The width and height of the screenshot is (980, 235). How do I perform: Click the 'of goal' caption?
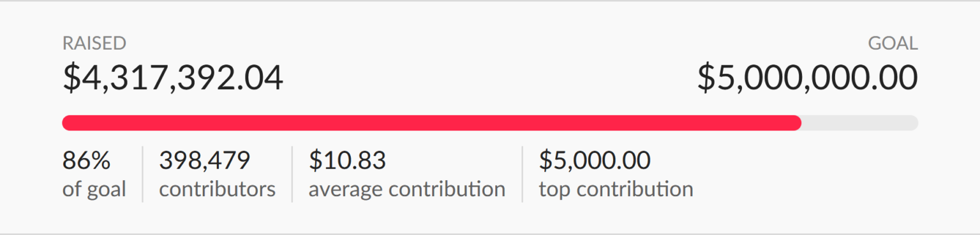coord(94,189)
